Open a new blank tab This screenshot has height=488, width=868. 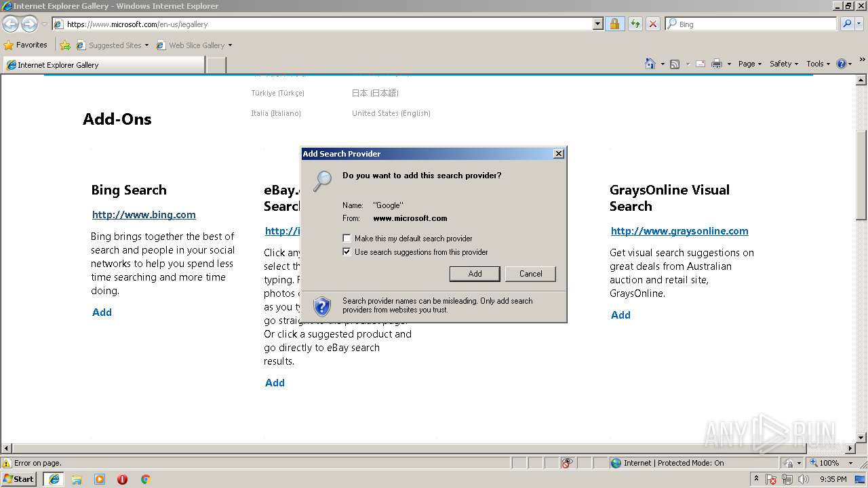[x=216, y=65]
